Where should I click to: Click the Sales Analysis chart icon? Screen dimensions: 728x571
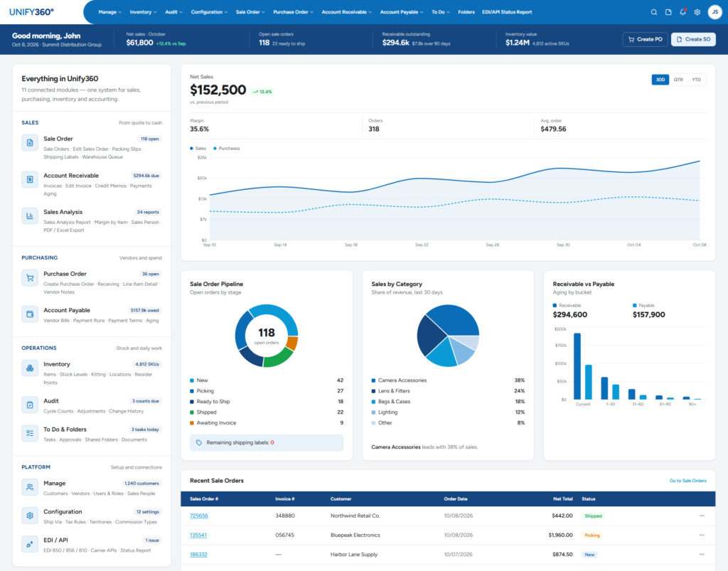pyautogui.click(x=30, y=216)
